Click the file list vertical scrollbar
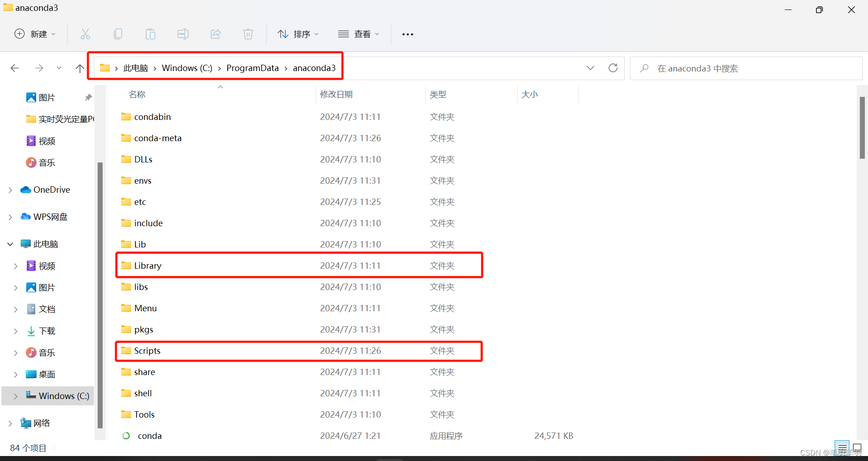Image resolution: width=868 pixels, height=461 pixels. click(x=862, y=128)
